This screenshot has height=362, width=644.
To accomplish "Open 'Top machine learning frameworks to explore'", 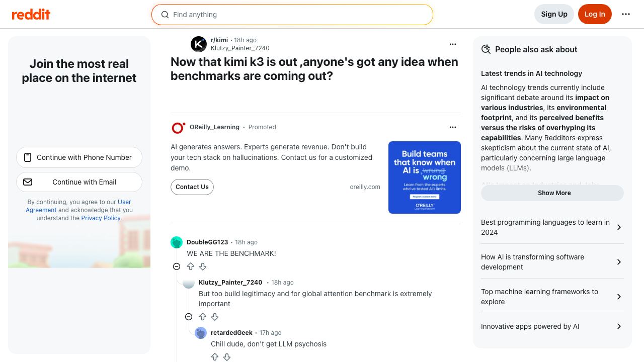I will 552,297.
